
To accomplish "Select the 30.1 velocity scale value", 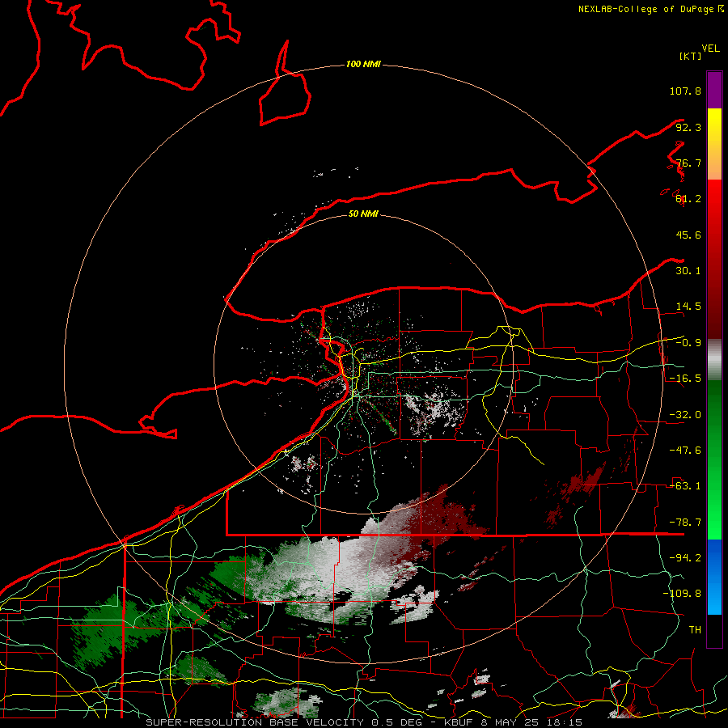I will pos(688,271).
